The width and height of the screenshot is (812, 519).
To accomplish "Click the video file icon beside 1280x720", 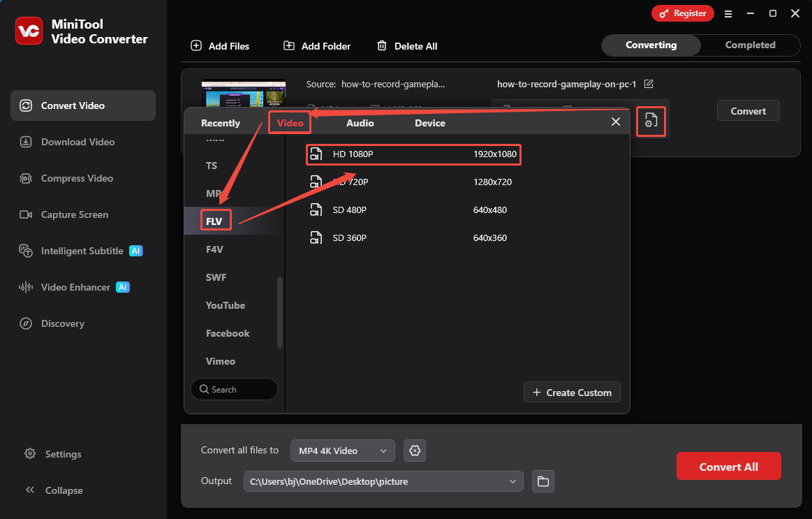I will pyautogui.click(x=316, y=182).
